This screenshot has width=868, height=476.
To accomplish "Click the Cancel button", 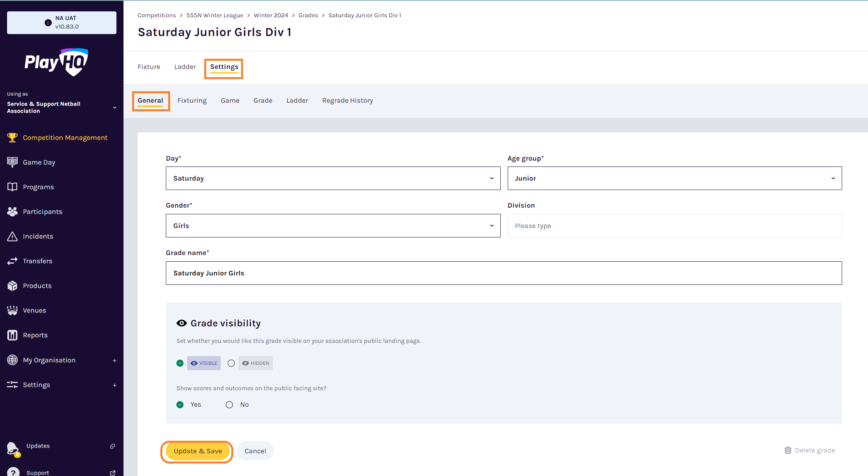I will point(255,451).
